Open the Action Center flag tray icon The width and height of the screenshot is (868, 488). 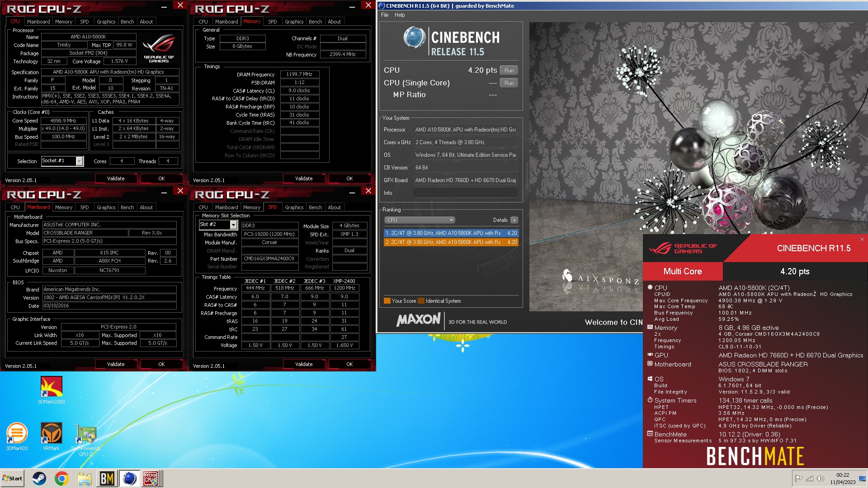click(798, 479)
